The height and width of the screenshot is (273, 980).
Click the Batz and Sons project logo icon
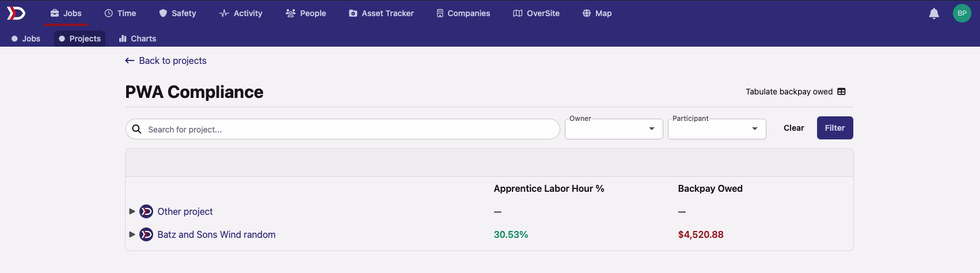coord(146,234)
